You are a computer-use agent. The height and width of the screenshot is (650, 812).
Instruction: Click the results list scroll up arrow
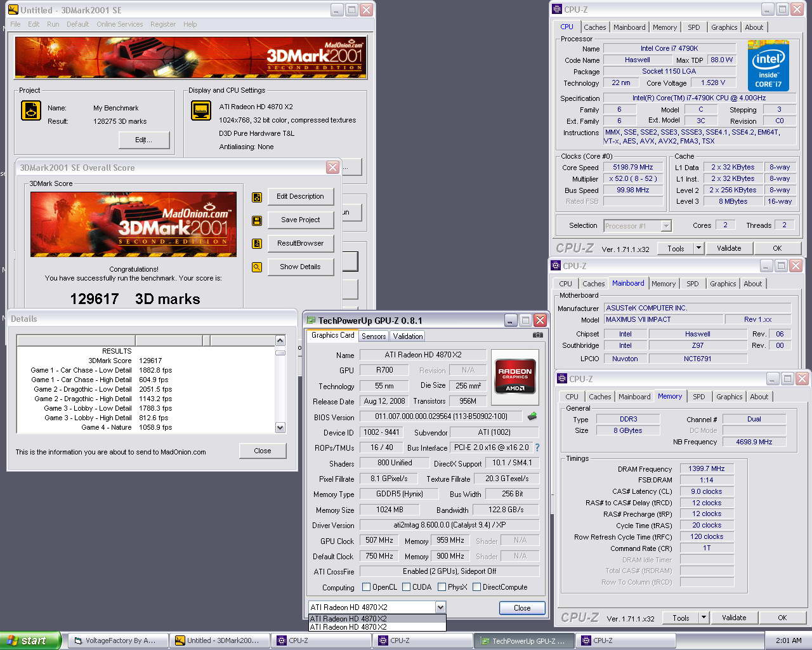(280, 341)
